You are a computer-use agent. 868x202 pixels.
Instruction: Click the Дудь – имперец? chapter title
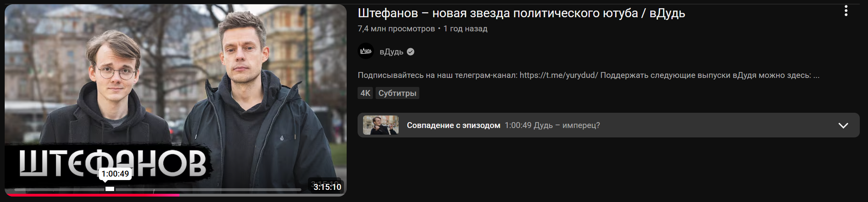pyautogui.click(x=567, y=125)
